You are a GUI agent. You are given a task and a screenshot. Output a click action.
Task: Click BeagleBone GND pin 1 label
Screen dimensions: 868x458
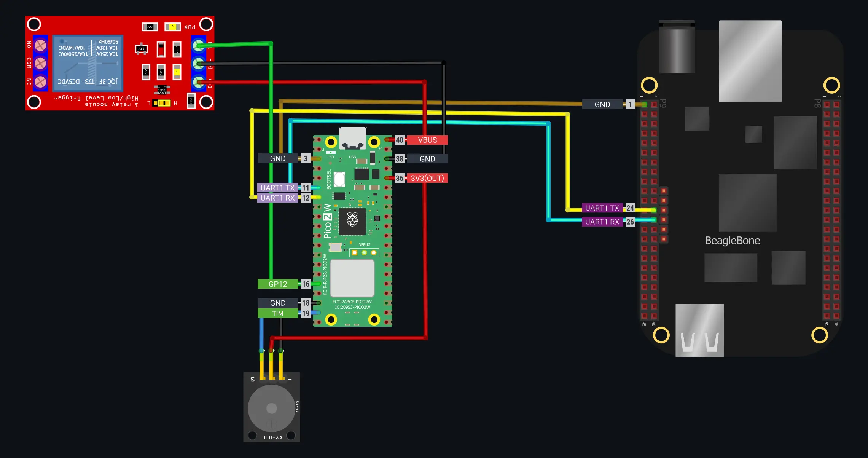point(602,104)
